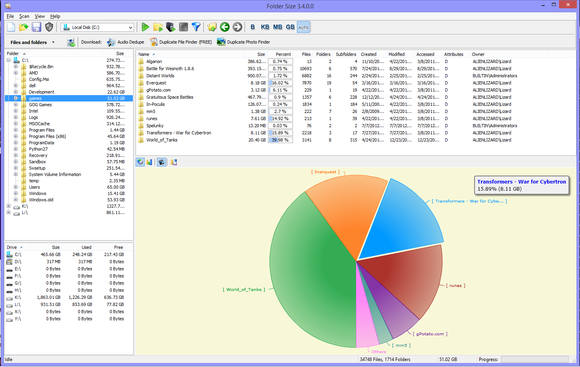
Task: Sort drives by Free column header
Action: coord(110,247)
